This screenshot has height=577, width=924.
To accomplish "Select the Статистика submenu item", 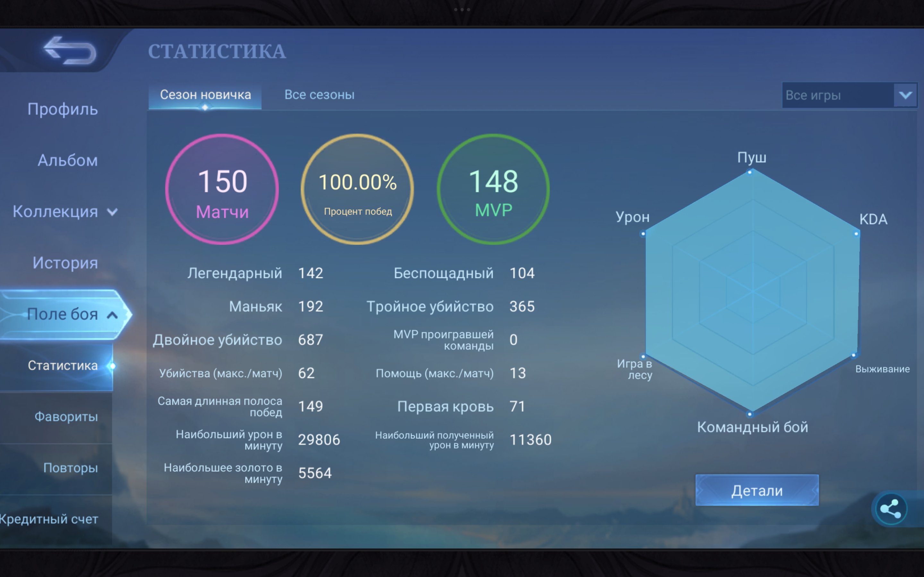I will pos(63,365).
